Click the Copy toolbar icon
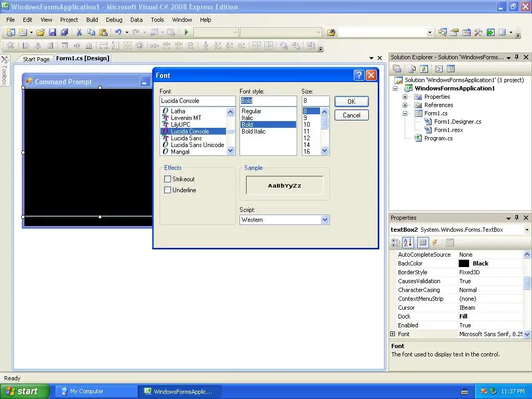532x399 pixels. (91, 32)
